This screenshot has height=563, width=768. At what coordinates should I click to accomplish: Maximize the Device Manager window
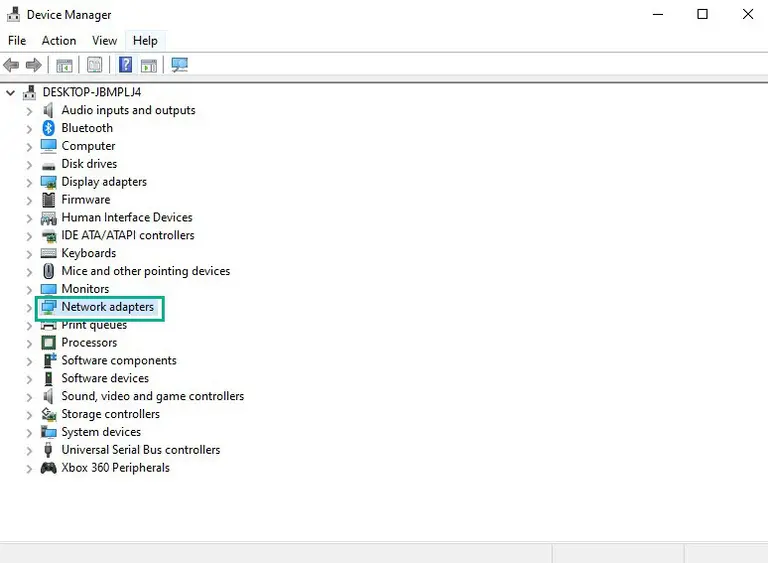[702, 14]
